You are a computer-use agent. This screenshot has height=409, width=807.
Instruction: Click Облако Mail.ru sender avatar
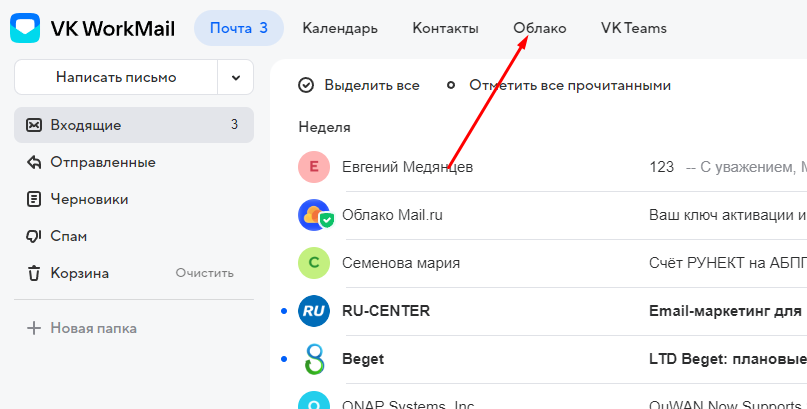(x=314, y=215)
